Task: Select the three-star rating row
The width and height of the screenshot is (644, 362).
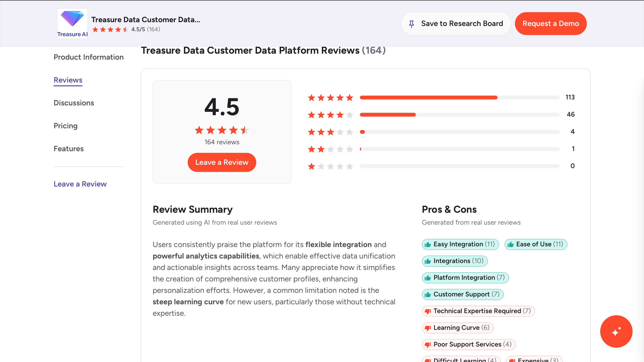Action: tap(441, 132)
